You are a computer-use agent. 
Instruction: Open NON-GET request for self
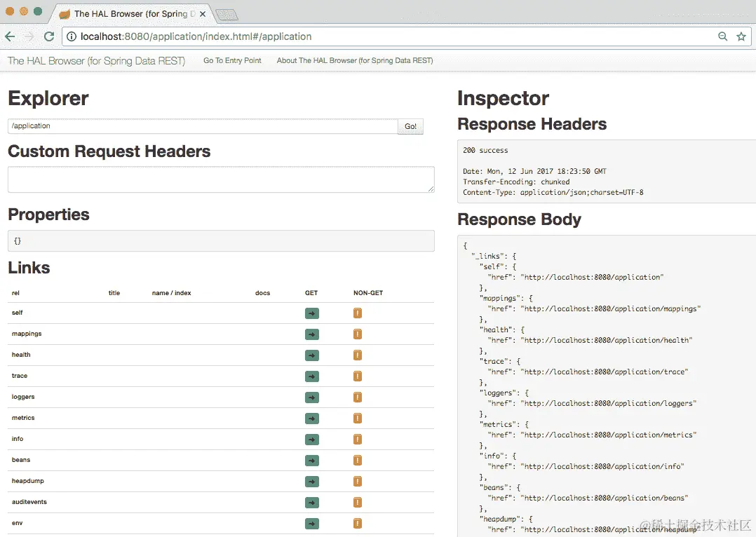tap(358, 313)
